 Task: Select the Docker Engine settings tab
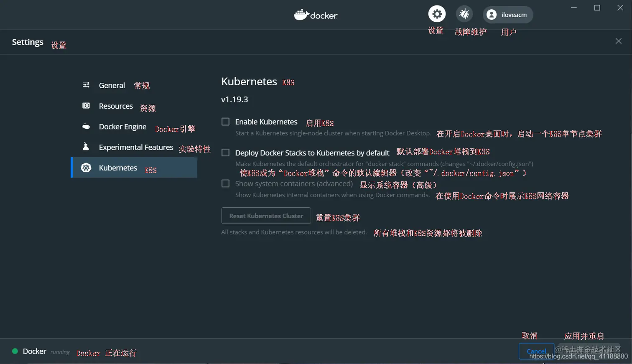point(134,127)
